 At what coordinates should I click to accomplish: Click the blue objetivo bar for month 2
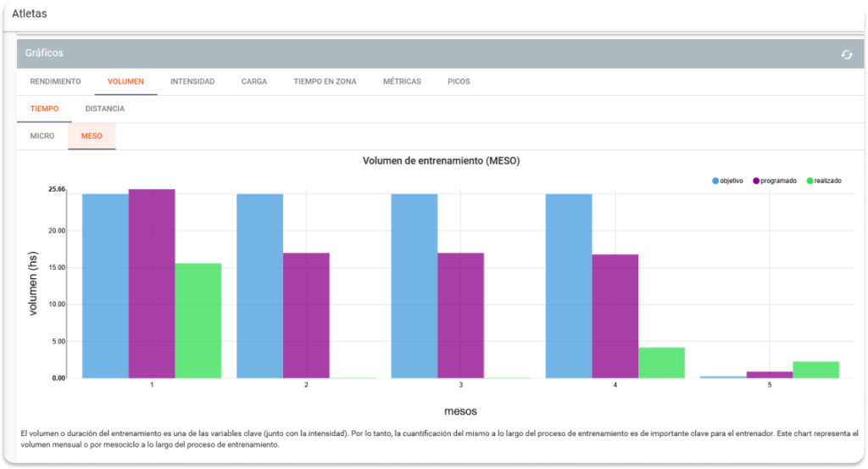[x=259, y=286]
